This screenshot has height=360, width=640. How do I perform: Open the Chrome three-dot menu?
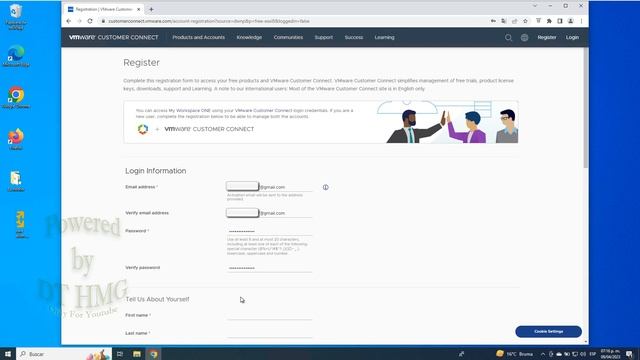581,21
